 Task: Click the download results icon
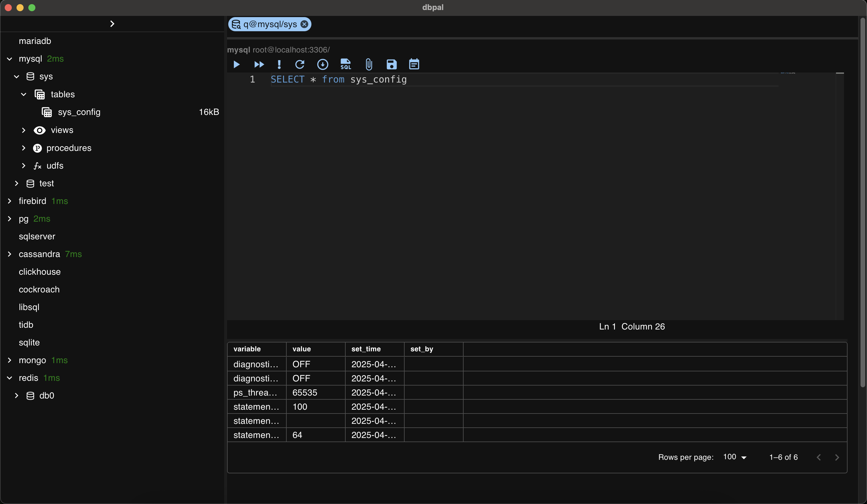tap(322, 64)
